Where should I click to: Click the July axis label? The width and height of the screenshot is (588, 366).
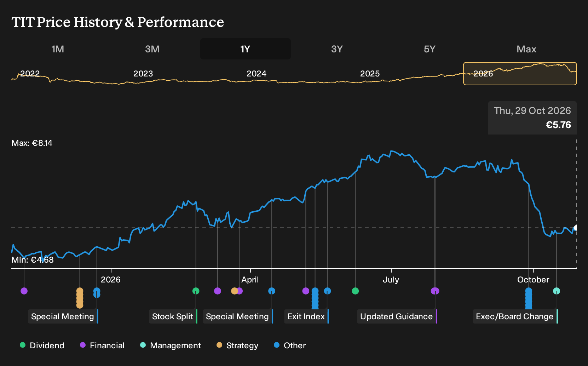point(391,280)
